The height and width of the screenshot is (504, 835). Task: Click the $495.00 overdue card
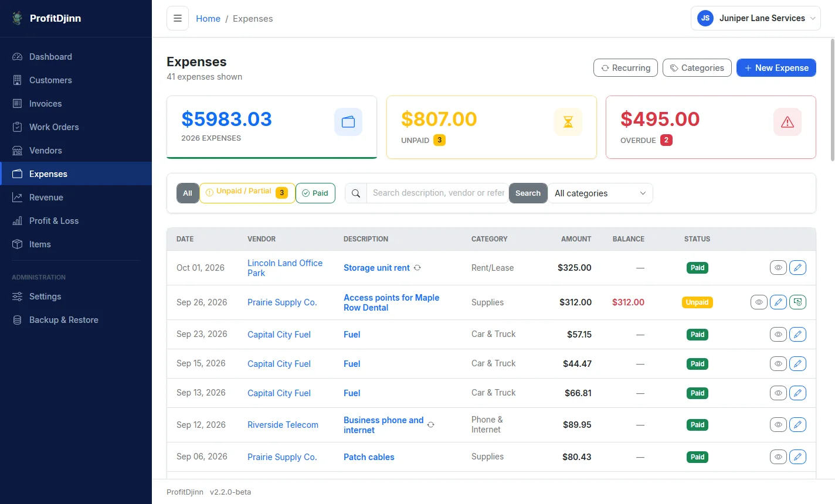click(711, 127)
